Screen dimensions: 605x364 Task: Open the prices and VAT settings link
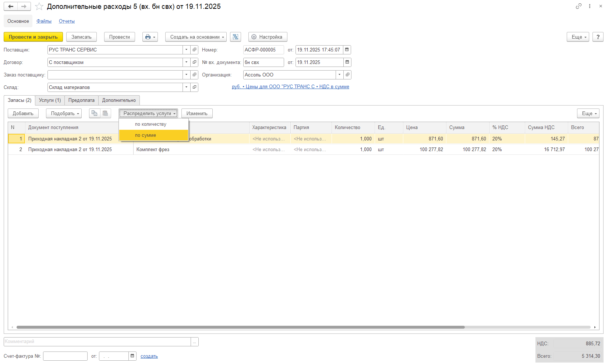point(290,87)
